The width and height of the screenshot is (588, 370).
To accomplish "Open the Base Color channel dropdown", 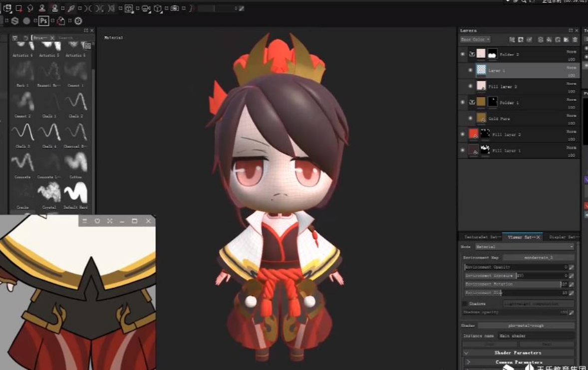I will coord(475,39).
